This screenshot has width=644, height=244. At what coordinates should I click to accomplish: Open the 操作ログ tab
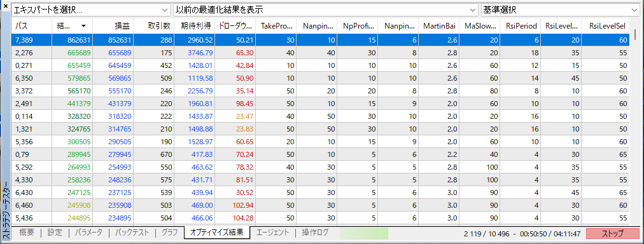pyautogui.click(x=315, y=233)
